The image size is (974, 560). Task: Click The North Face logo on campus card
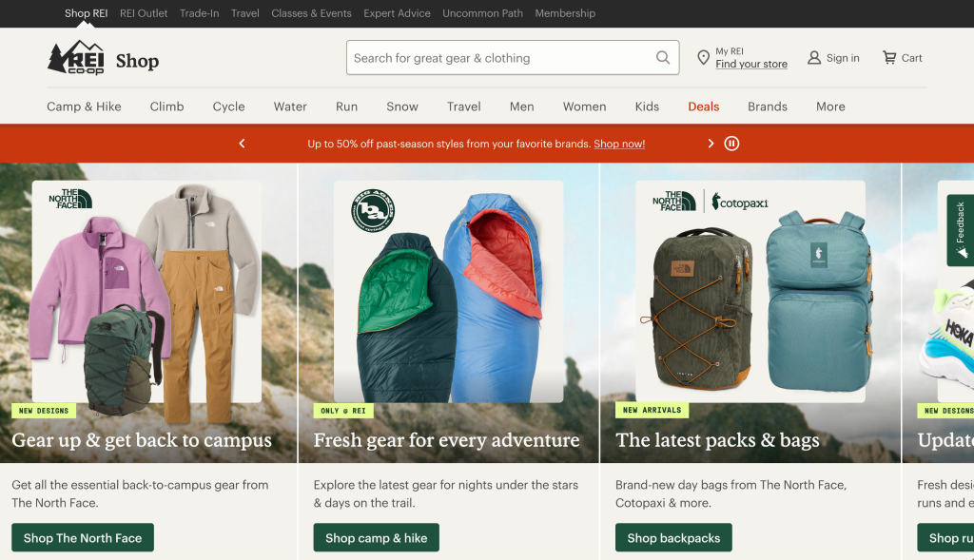click(x=70, y=199)
